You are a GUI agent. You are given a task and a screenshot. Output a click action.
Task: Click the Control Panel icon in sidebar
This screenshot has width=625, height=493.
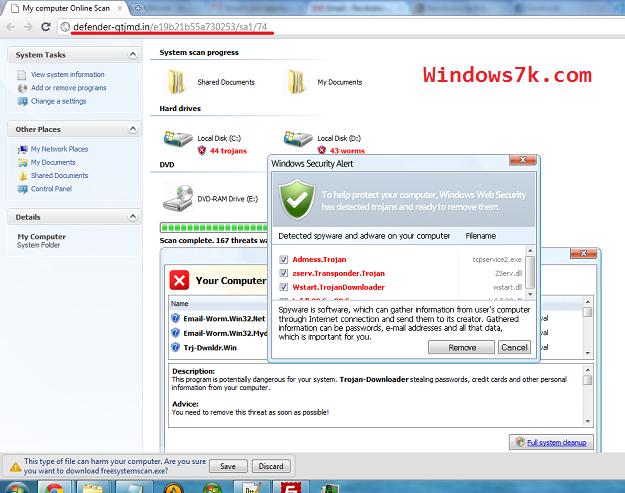[22, 189]
